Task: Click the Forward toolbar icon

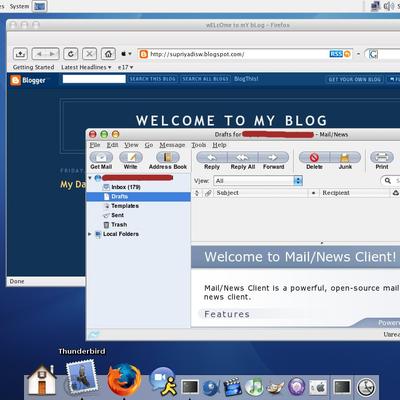Action: [273, 157]
